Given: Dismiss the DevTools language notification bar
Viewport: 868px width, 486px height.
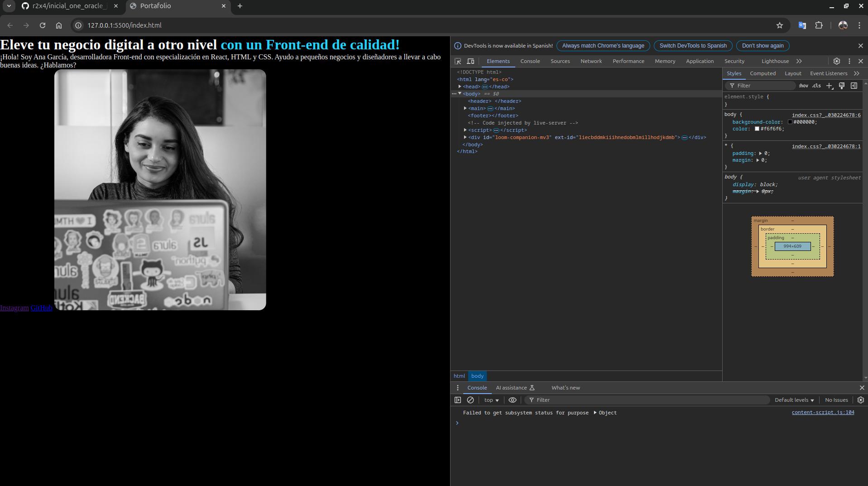Looking at the screenshot, I should pos(861,46).
